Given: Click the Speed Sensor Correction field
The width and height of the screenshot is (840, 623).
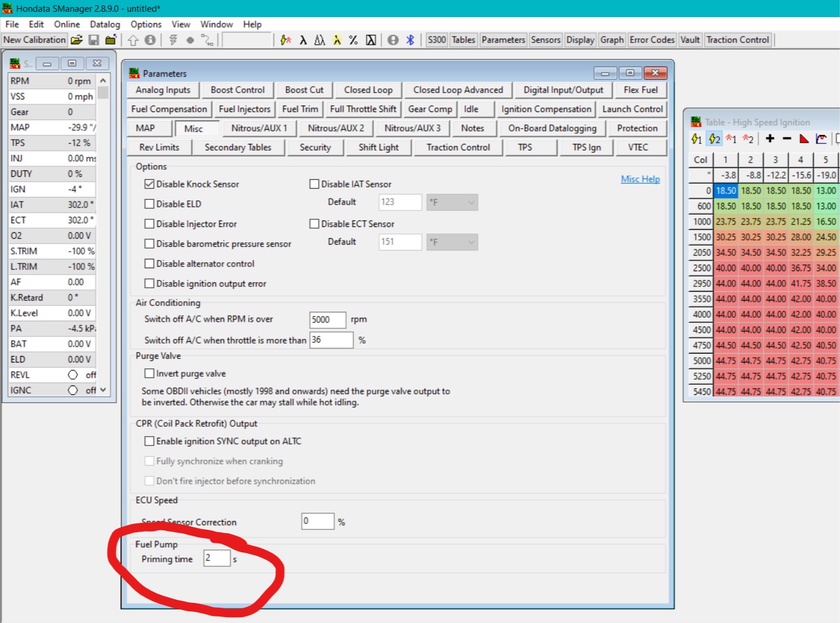Looking at the screenshot, I should click(318, 521).
